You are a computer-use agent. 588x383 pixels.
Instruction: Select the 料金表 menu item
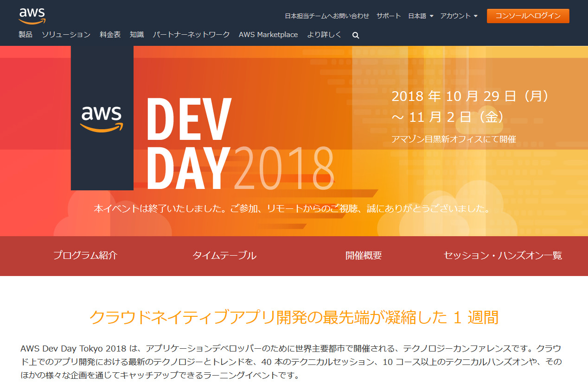point(110,35)
